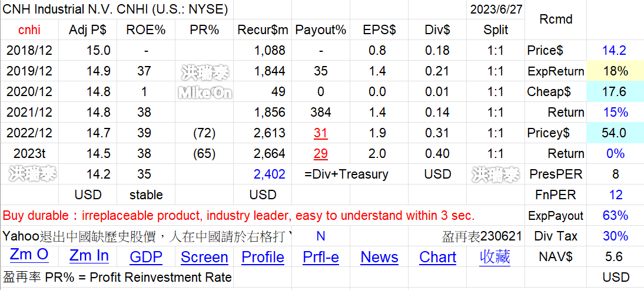Image resolution: width=644 pixels, height=290 pixels.
Task: Select the Cheap$ value 17.6
Action: (614, 91)
